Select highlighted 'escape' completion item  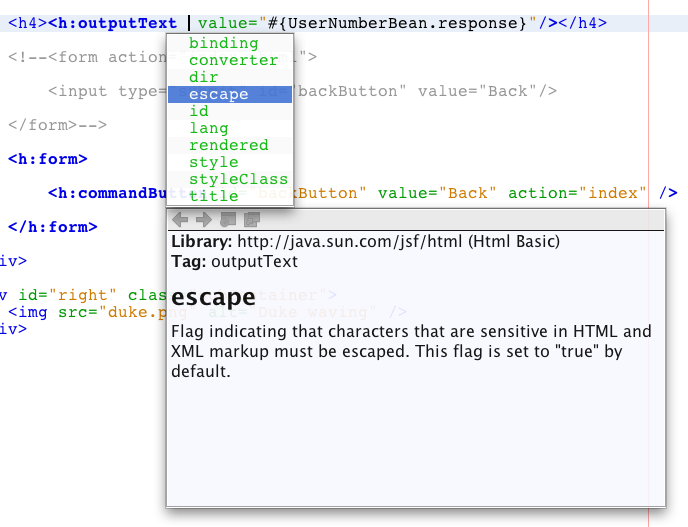(x=218, y=94)
